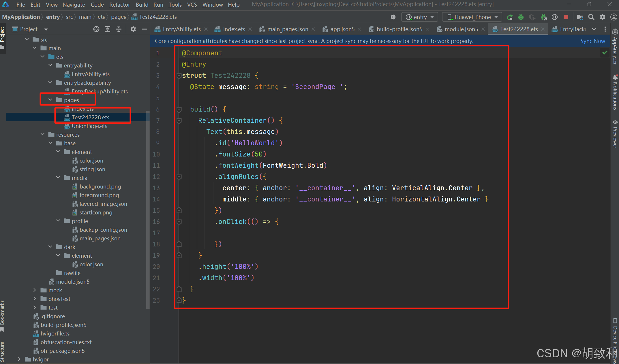Open Project Structure folder icon in toolbar
Screen dimensions: 619x364
point(580,17)
